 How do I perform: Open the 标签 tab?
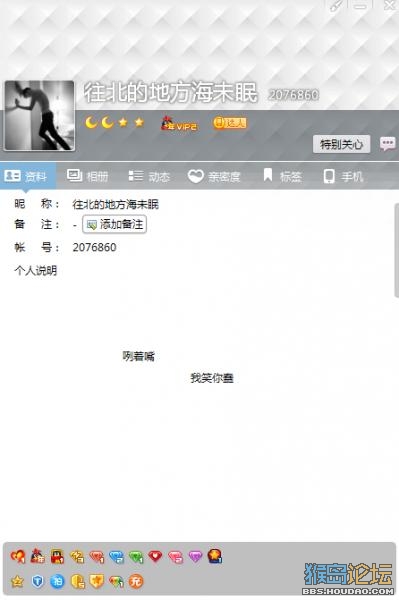[x=283, y=176]
